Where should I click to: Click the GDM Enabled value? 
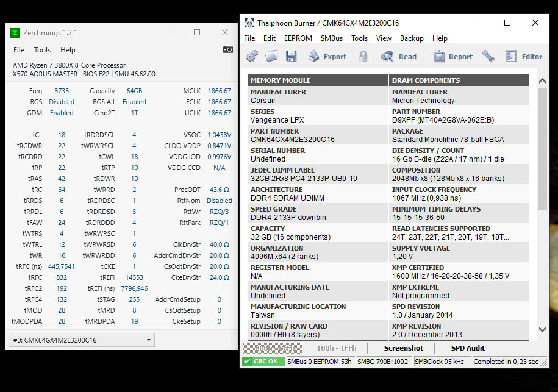pyautogui.click(x=62, y=113)
